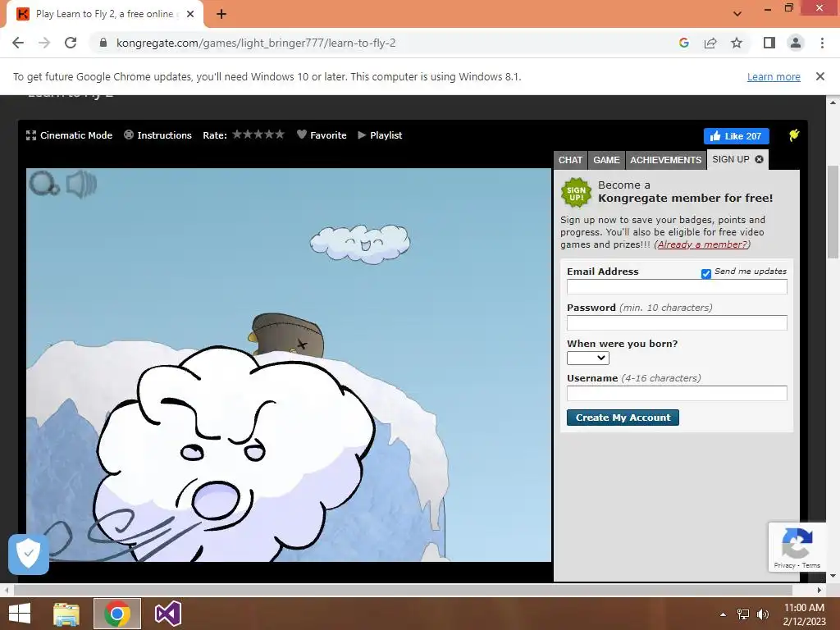Click the game quality magnifier icon

pyautogui.click(x=44, y=184)
